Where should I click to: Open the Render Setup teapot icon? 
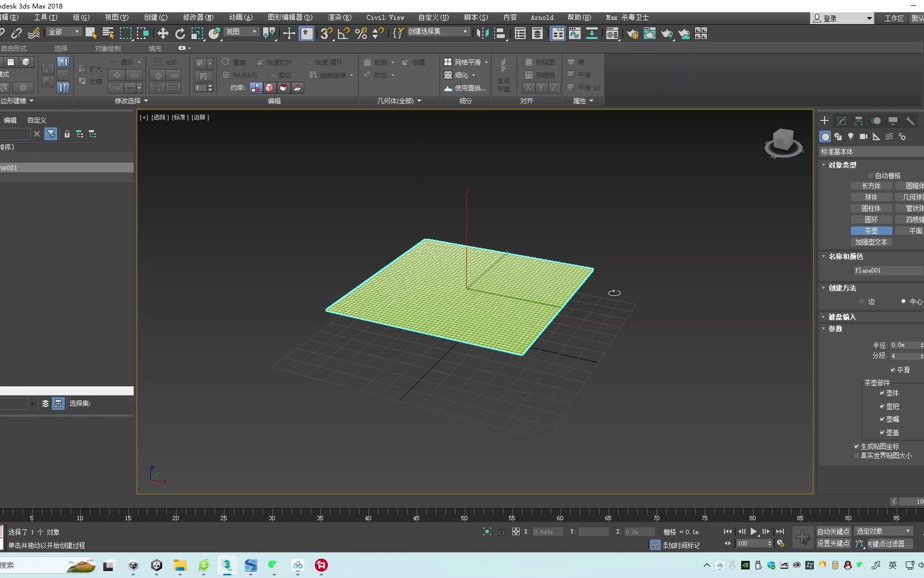(633, 33)
